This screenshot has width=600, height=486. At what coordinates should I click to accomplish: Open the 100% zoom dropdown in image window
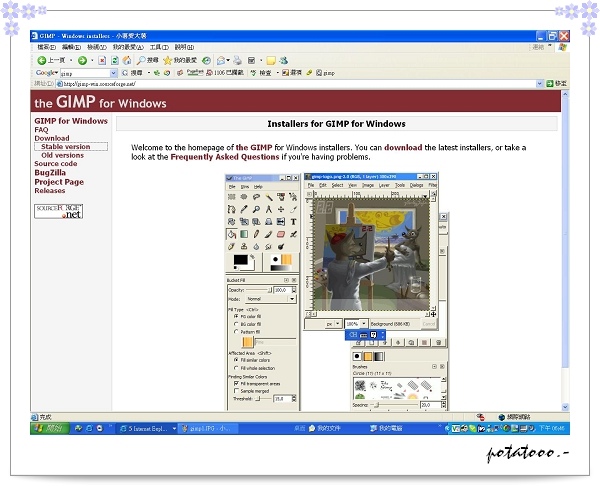(364, 324)
